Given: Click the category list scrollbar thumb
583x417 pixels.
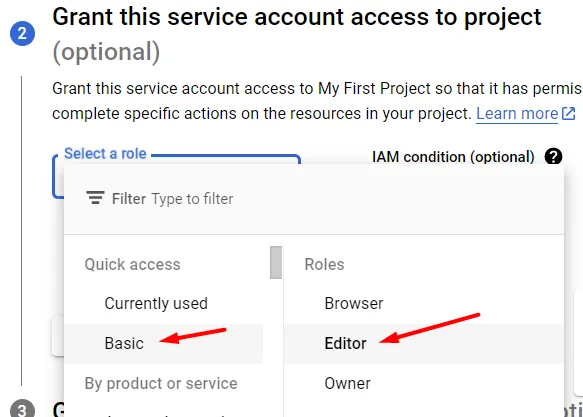Looking at the screenshot, I should 276,262.
